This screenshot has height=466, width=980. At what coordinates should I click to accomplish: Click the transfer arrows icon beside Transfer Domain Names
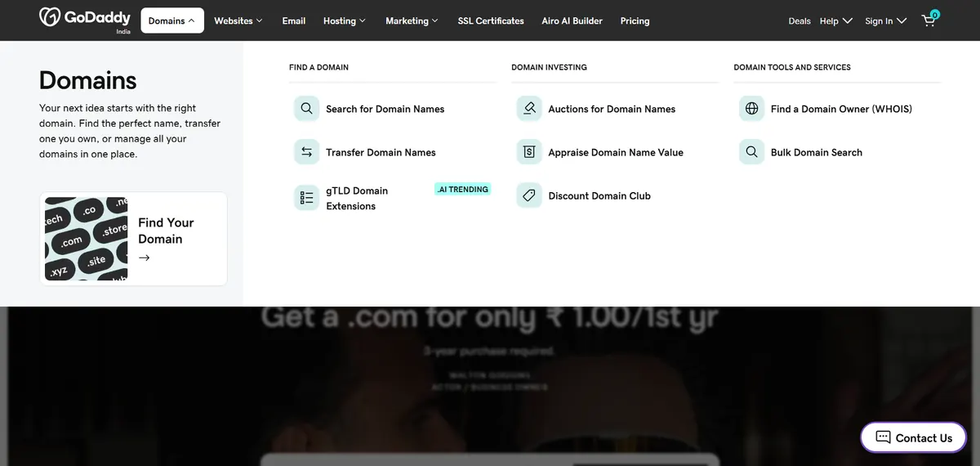(306, 152)
